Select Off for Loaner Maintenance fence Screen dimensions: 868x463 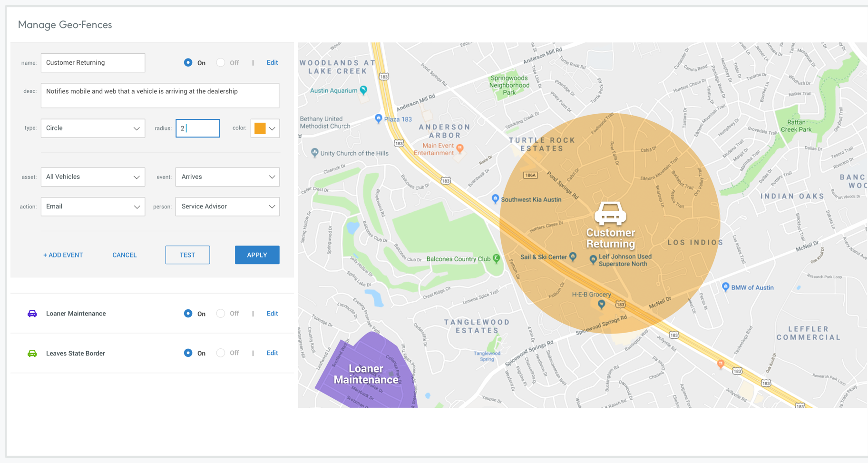(221, 314)
